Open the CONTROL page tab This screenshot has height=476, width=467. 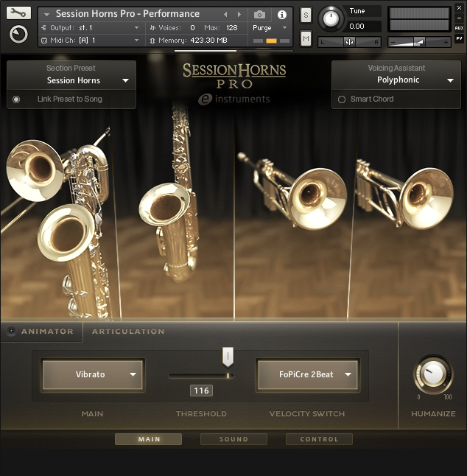[319, 439]
